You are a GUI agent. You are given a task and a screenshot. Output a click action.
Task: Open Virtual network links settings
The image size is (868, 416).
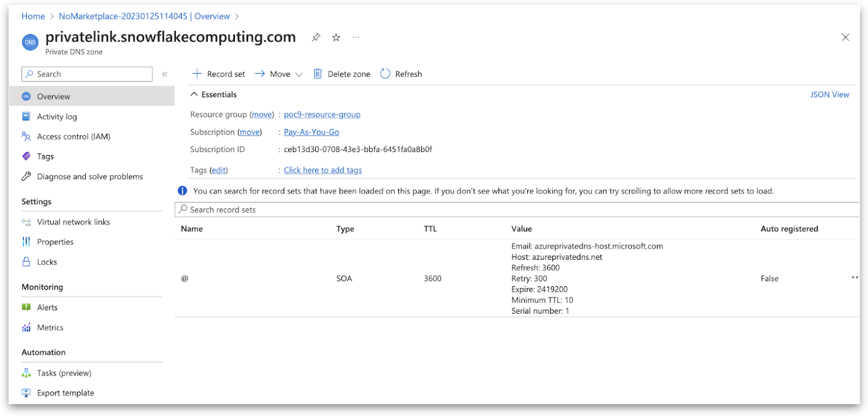tap(73, 222)
